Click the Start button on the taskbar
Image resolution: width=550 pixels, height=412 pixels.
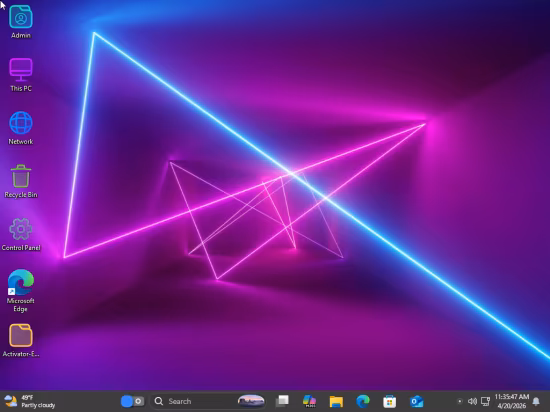click(x=132, y=401)
